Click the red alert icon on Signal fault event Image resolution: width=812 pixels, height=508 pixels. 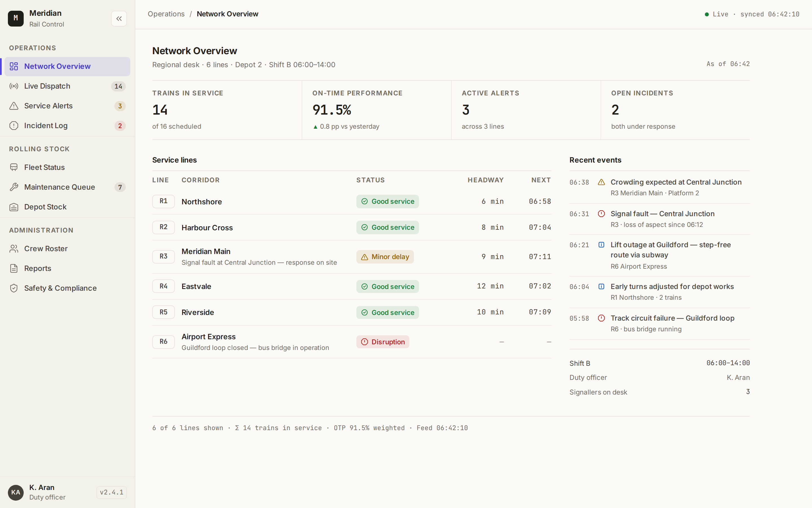pos(601,214)
